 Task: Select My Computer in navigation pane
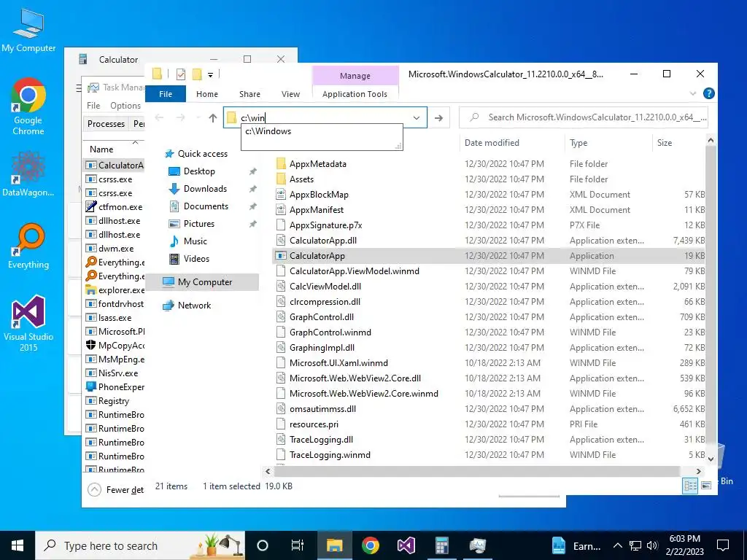pos(205,282)
